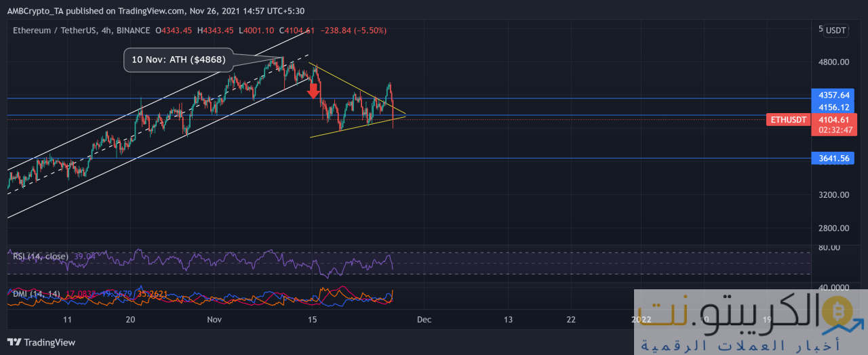
Task: Click the 4800.00 price scale level
Action: coord(833,62)
